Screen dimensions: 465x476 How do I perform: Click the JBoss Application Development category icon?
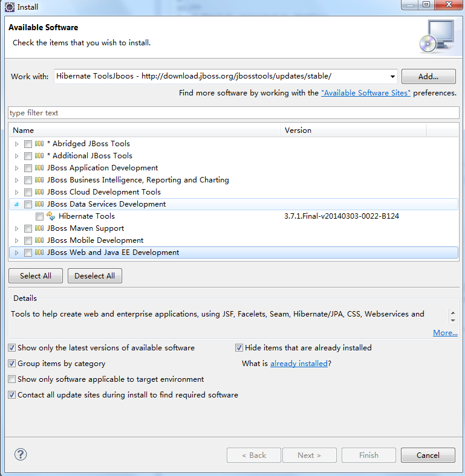[39, 168]
